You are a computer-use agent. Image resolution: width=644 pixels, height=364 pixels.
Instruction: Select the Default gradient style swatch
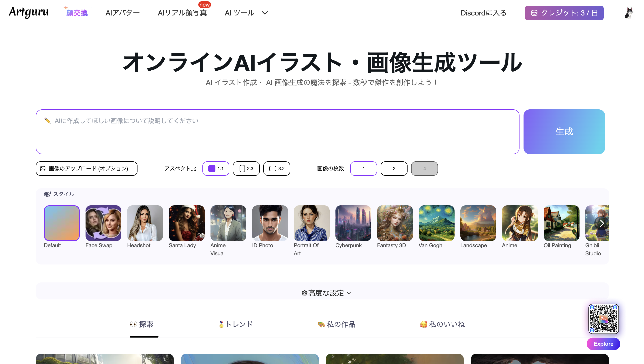pyautogui.click(x=62, y=223)
